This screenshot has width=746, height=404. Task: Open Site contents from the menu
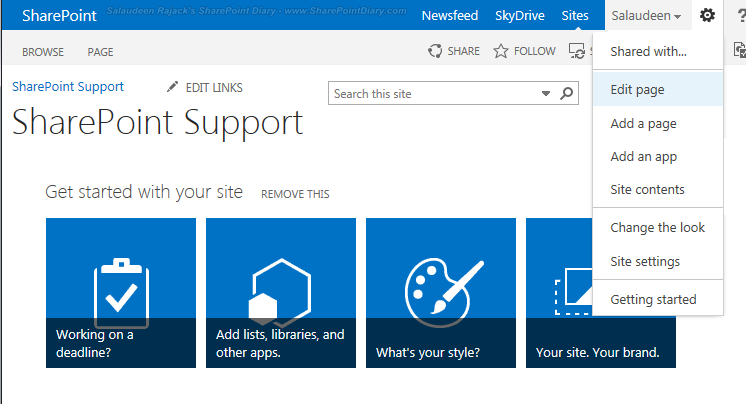pyautogui.click(x=647, y=189)
